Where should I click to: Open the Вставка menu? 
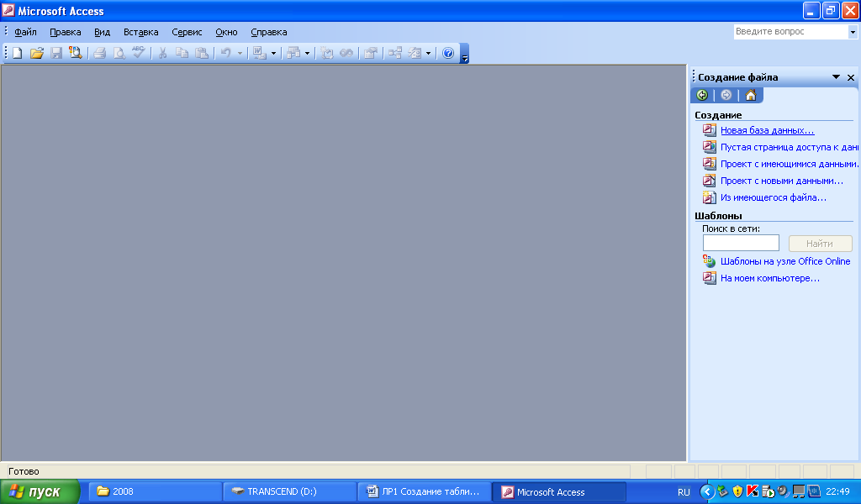(x=140, y=32)
